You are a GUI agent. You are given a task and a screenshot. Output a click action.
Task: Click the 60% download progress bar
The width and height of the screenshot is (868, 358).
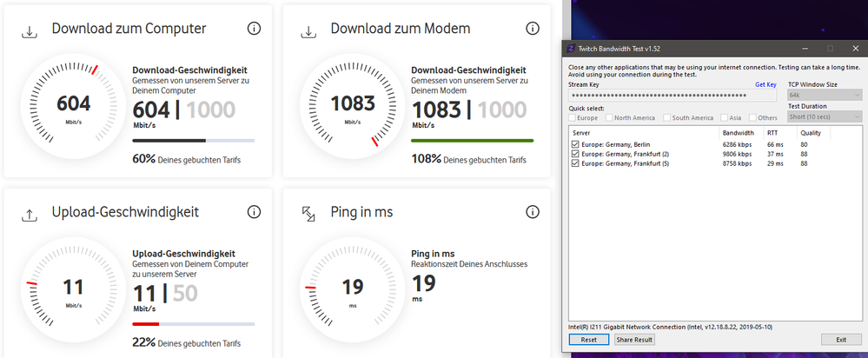[193, 141]
